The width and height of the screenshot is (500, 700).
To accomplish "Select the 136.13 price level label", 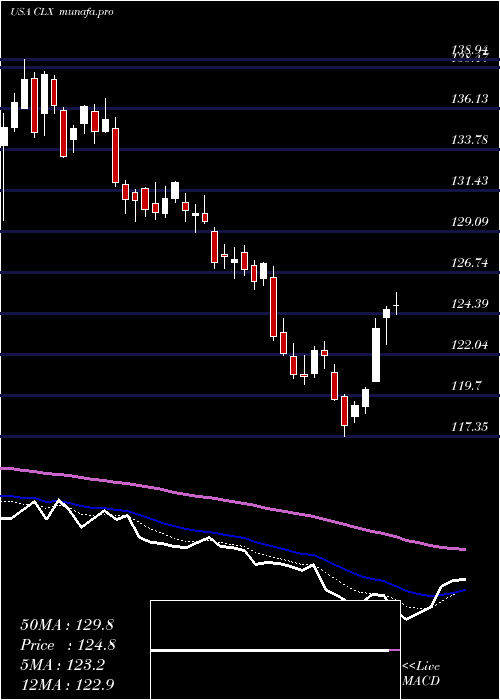I will pos(469,98).
